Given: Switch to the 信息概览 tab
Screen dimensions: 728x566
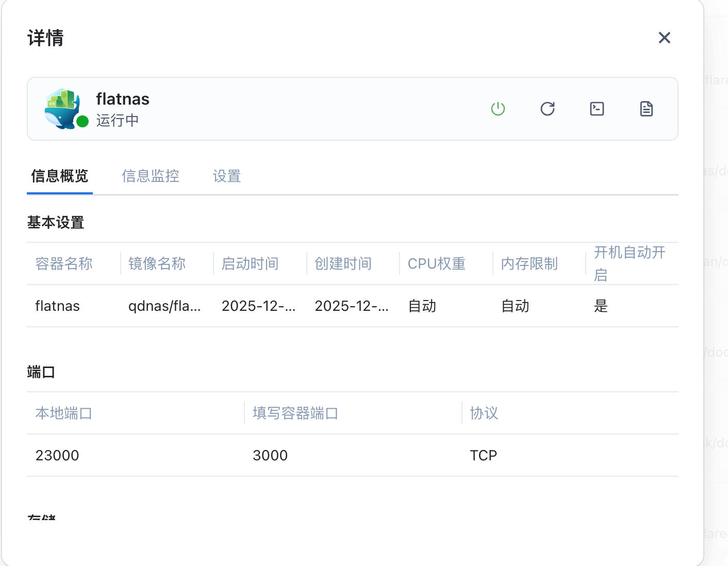Looking at the screenshot, I should click(60, 176).
